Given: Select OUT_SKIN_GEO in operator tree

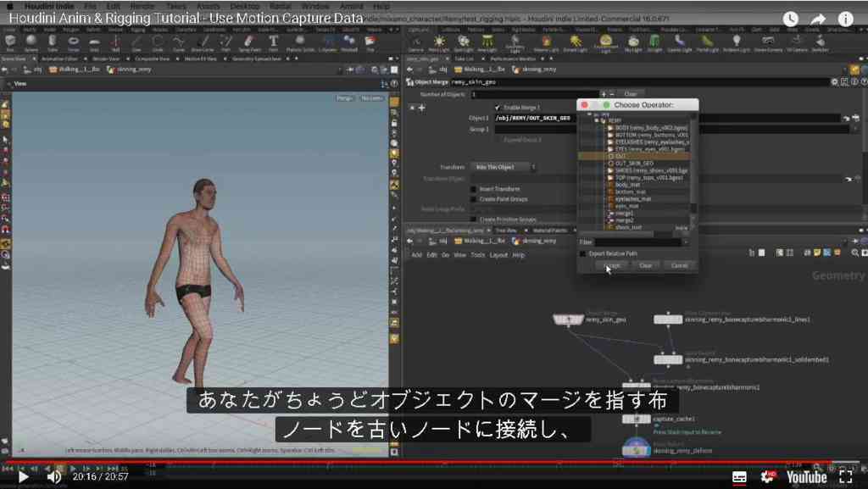Looking at the screenshot, I should coord(634,164).
